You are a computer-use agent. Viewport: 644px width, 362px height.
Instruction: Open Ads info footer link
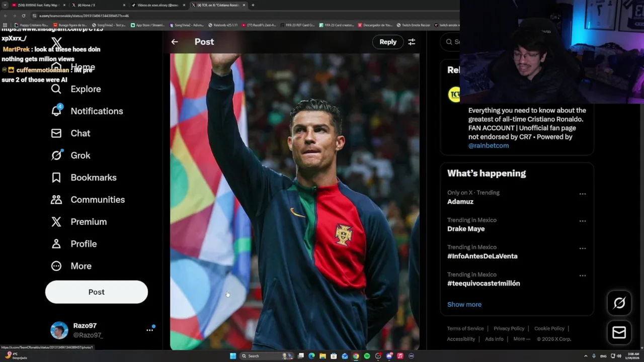[x=494, y=339]
